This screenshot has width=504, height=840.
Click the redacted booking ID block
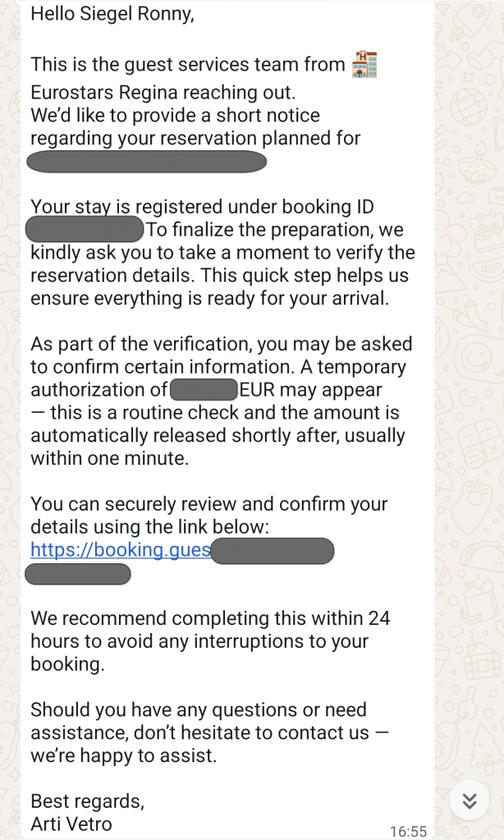[x=85, y=229]
